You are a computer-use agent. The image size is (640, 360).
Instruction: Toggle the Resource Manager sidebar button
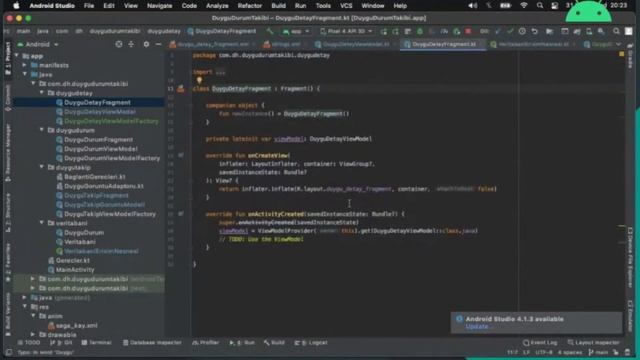pyautogui.click(x=7, y=153)
